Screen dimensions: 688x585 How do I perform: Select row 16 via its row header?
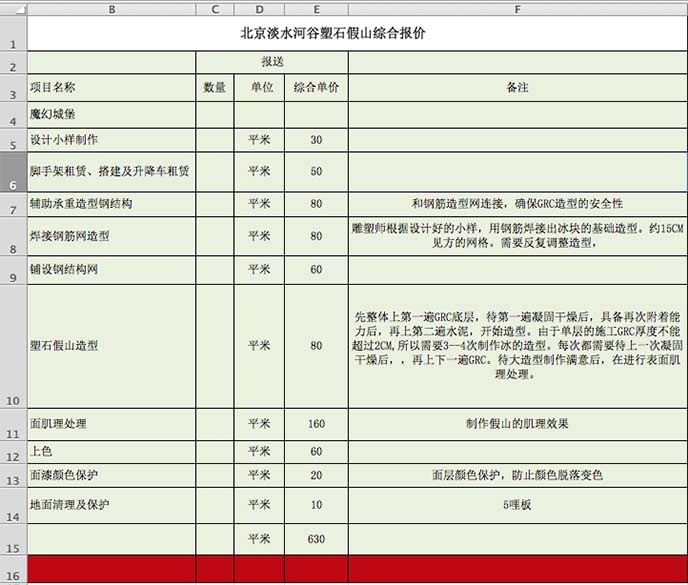click(x=13, y=571)
